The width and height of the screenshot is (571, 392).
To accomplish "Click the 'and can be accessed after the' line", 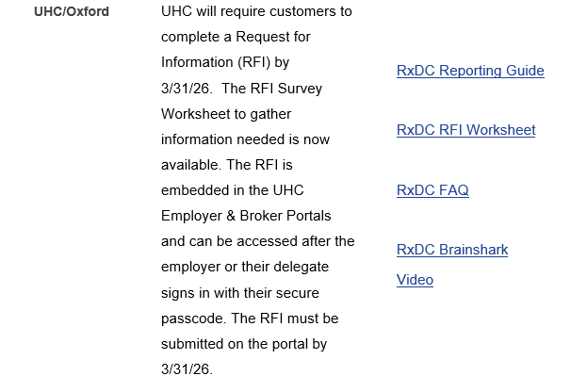I will pos(257,241).
